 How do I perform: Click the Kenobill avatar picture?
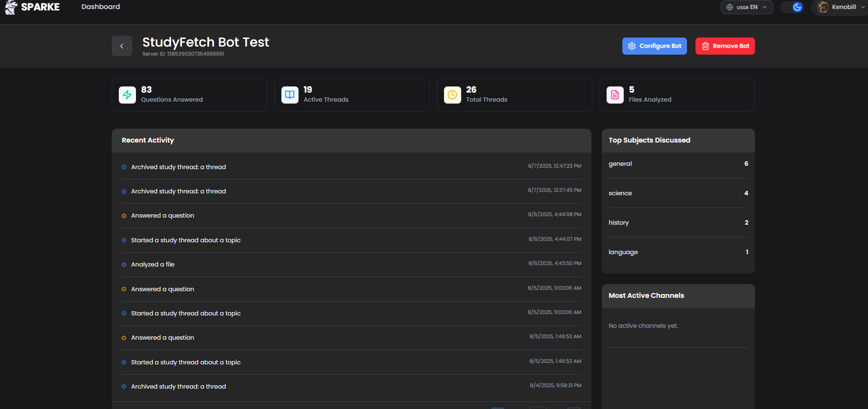(823, 7)
